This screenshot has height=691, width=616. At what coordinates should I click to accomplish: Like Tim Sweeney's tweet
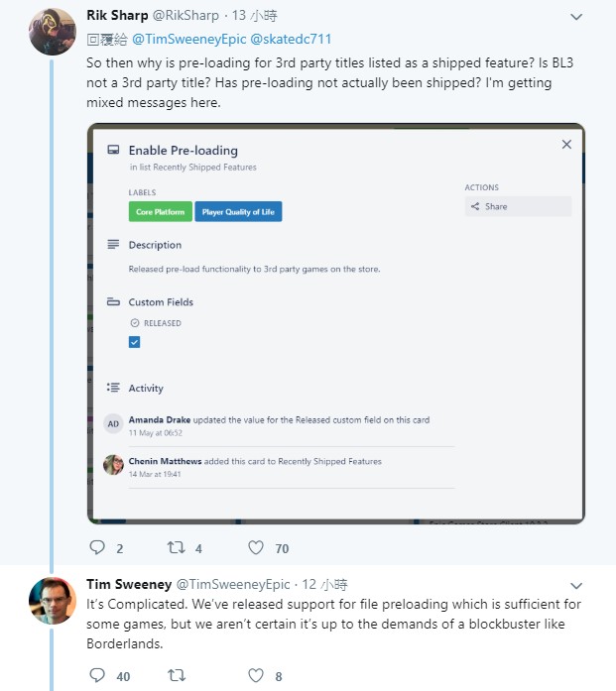256,675
